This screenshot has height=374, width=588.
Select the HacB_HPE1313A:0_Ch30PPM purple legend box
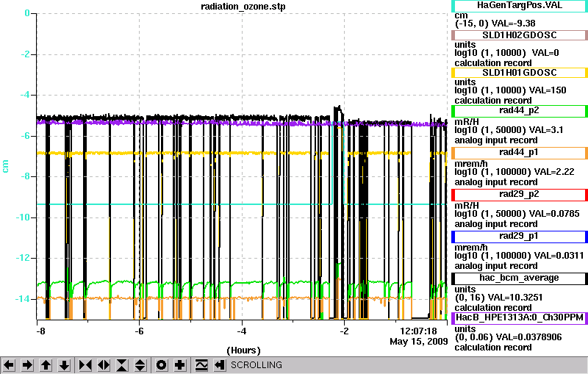click(x=520, y=317)
